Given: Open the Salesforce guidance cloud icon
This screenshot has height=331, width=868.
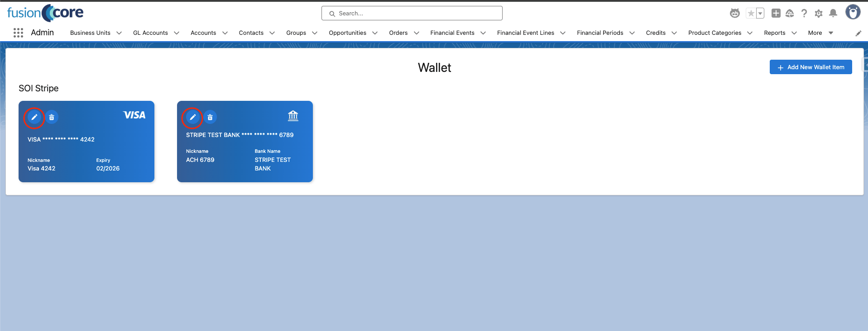Looking at the screenshot, I should point(790,13).
